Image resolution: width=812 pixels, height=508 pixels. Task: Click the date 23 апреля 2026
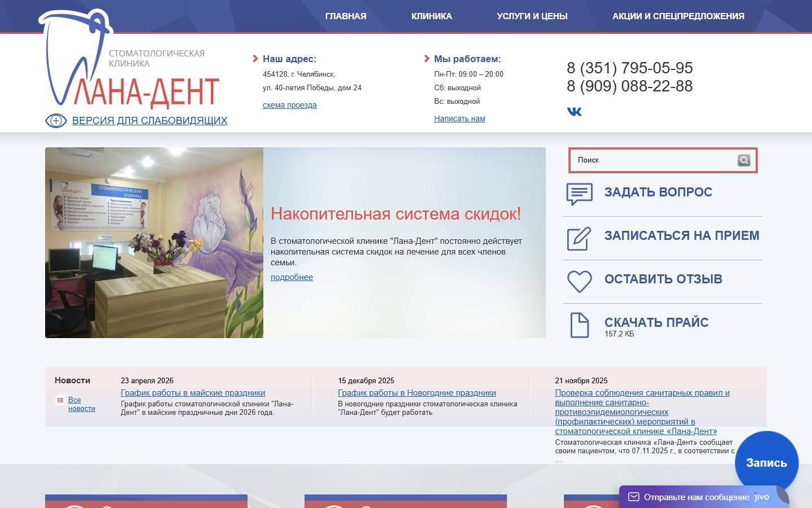[147, 381]
